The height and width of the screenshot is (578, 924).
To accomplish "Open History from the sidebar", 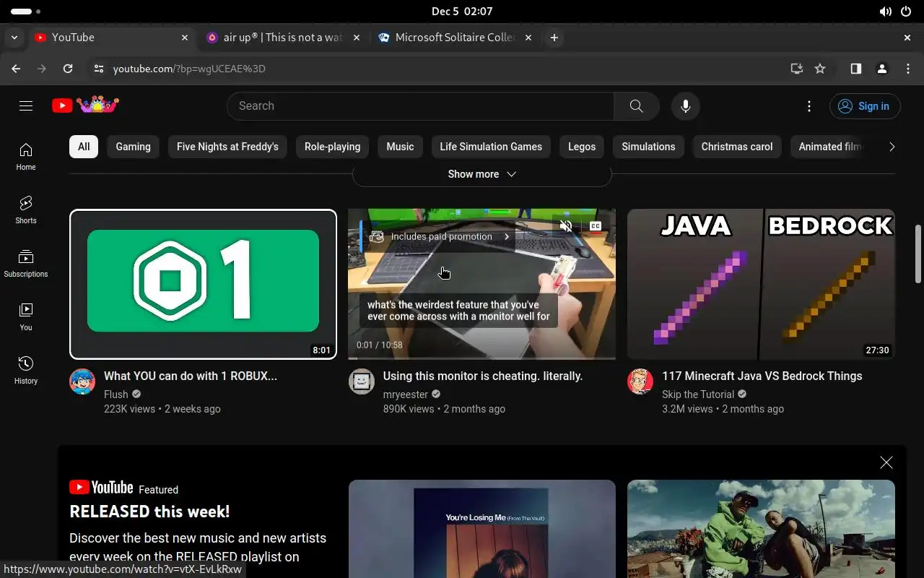I will coord(26,370).
